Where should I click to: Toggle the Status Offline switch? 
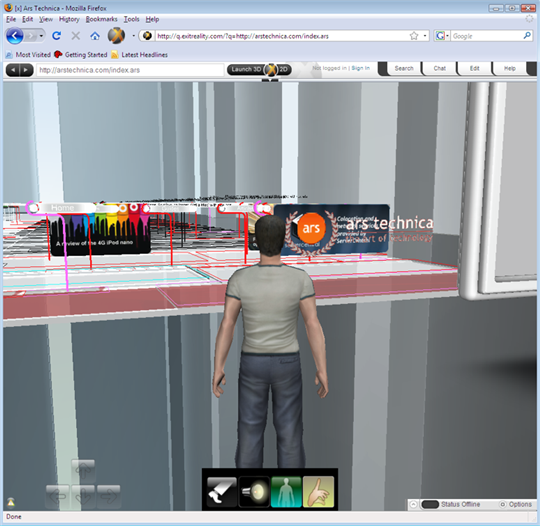429,504
